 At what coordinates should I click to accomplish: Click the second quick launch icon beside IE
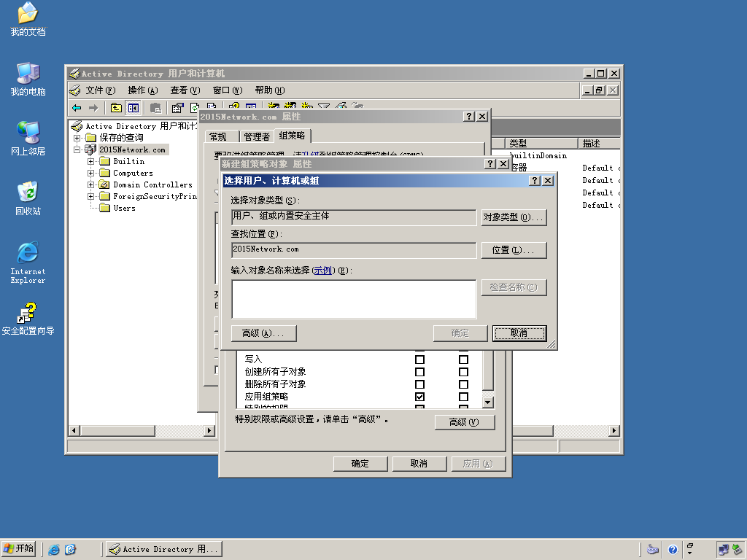[x=70, y=549]
